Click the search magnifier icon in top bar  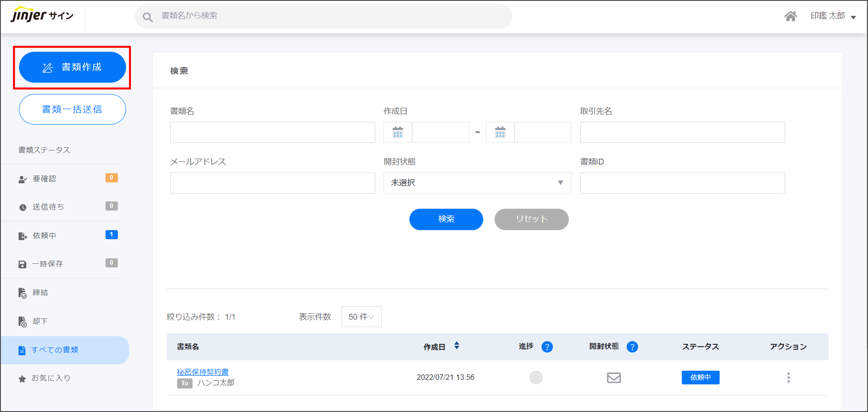point(147,17)
